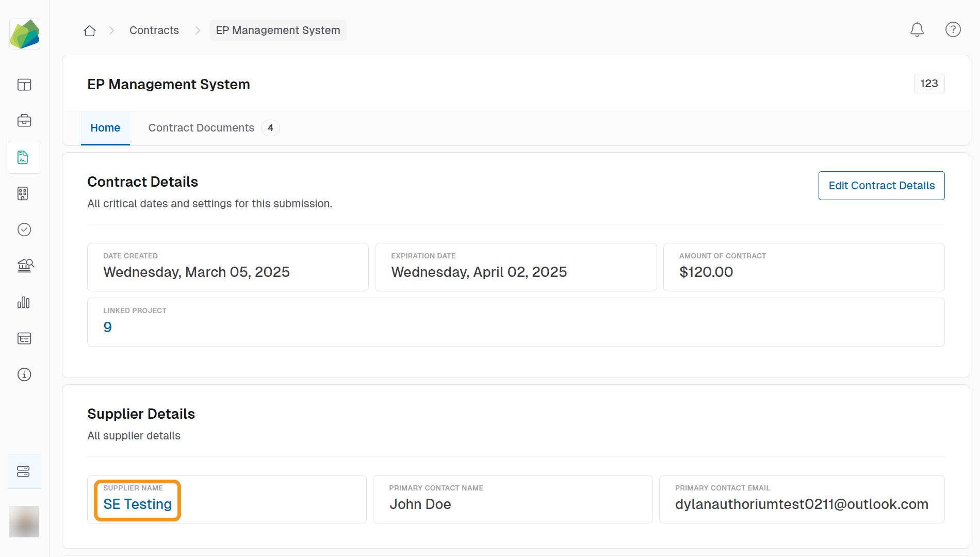Click the home breadcrumb icon
Viewport: 980px width, 557px height.
coord(90,31)
